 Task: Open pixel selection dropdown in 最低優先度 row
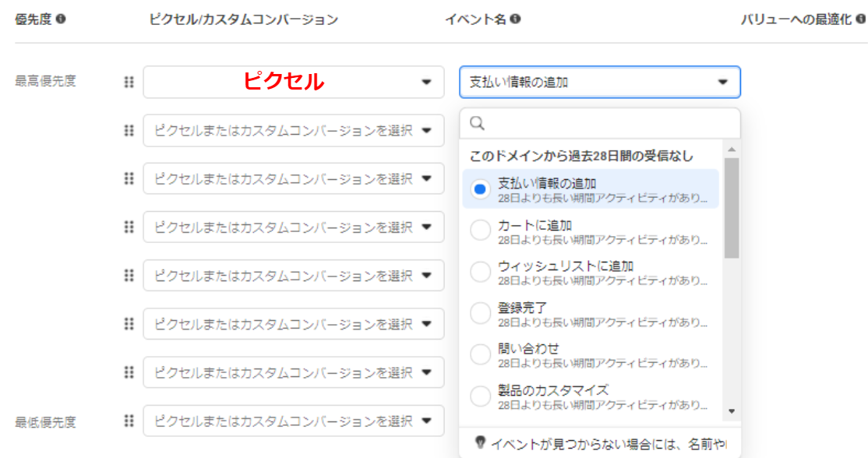coord(294,421)
